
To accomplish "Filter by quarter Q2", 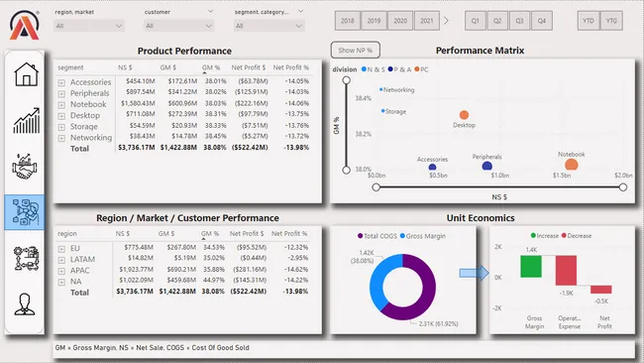I will [497, 21].
